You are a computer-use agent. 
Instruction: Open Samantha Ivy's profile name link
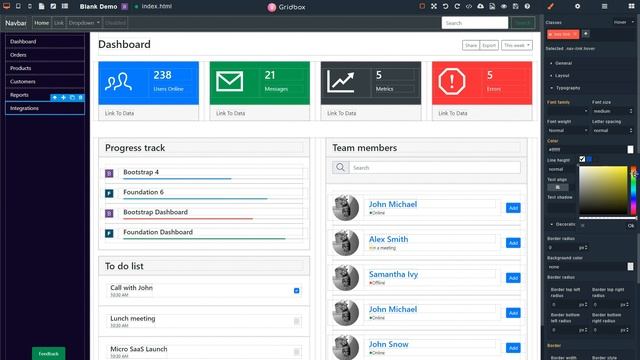pos(393,274)
